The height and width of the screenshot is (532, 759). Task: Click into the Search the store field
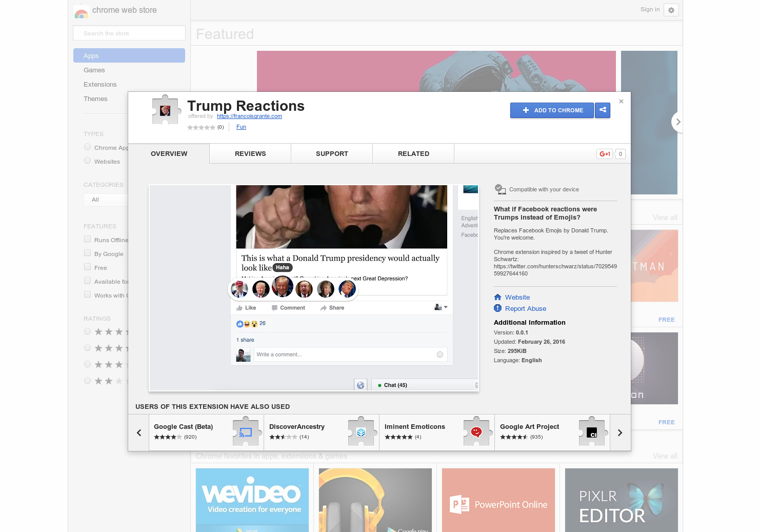tap(129, 33)
